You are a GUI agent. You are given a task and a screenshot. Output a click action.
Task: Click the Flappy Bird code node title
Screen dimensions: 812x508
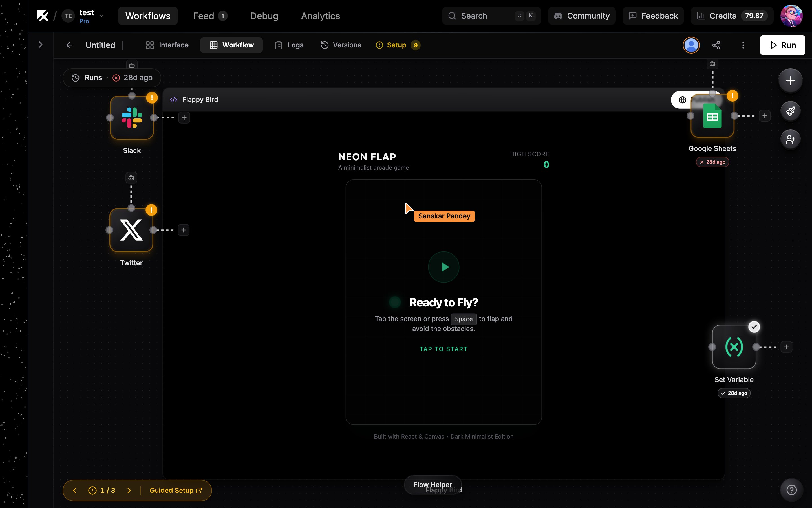coord(200,100)
